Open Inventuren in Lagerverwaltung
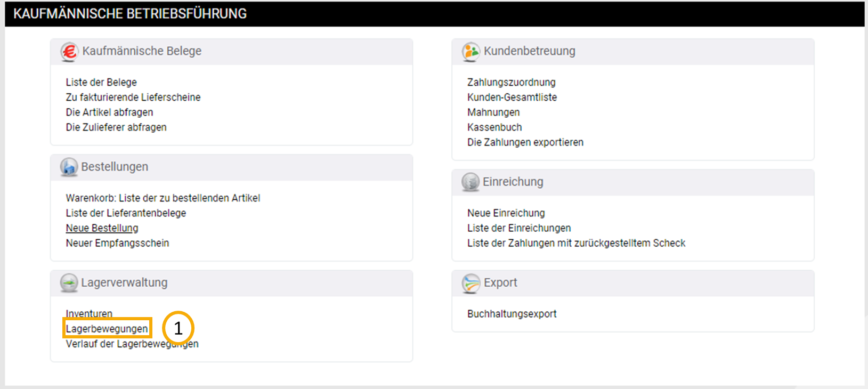 [89, 313]
